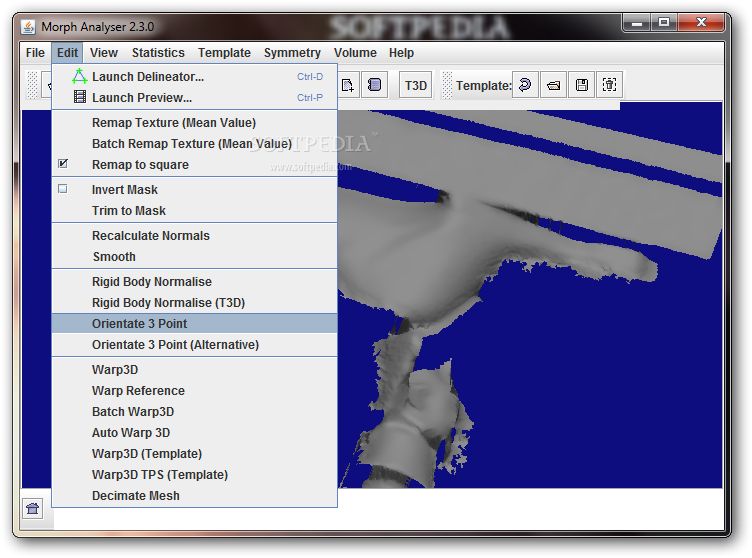Open the Volume menu
Screen dimensions: 752x558
pos(355,53)
